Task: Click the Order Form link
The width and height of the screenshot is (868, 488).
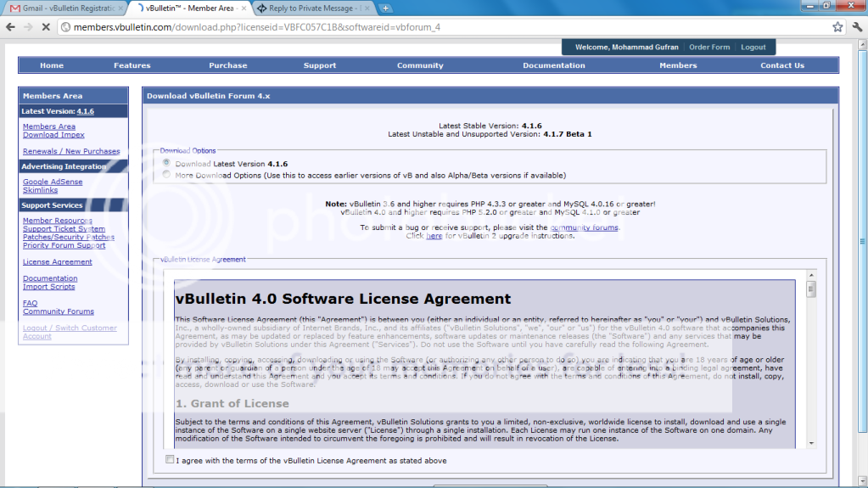Action: pyautogui.click(x=709, y=47)
